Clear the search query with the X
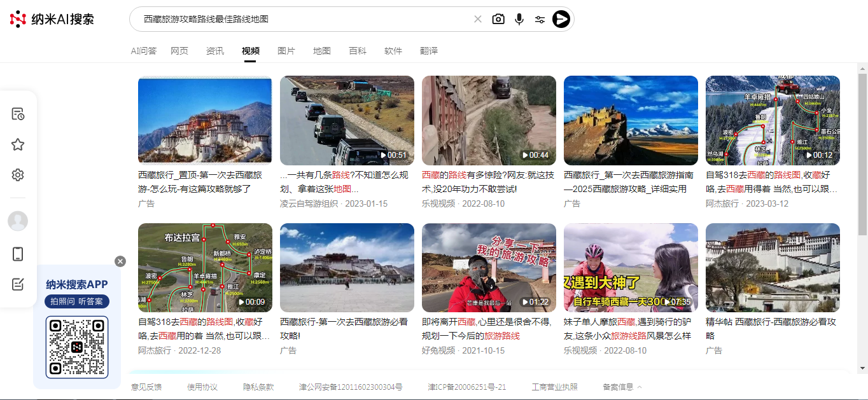The height and width of the screenshot is (400, 868). pyautogui.click(x=477, y=19)
